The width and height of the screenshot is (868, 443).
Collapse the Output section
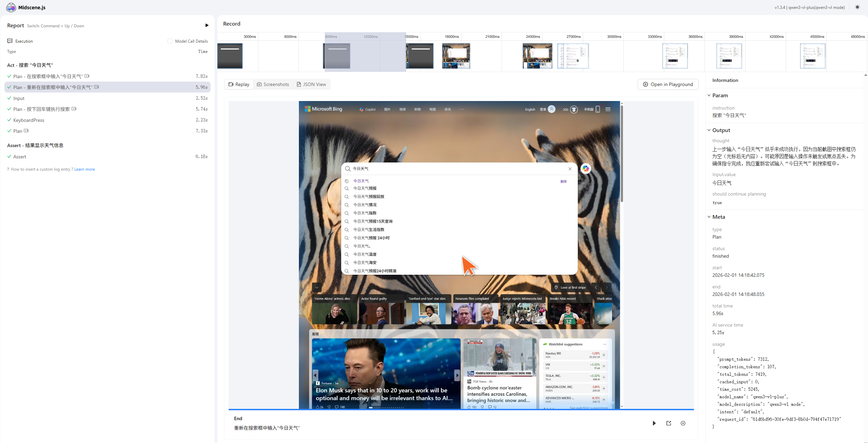(709, 130)
